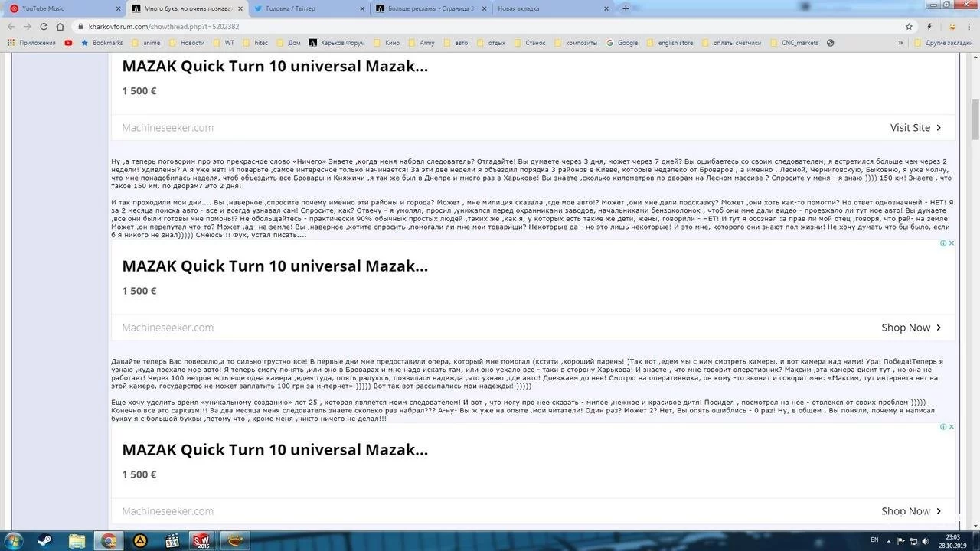Switch the EN input language indicator

(x=874, y=540)
